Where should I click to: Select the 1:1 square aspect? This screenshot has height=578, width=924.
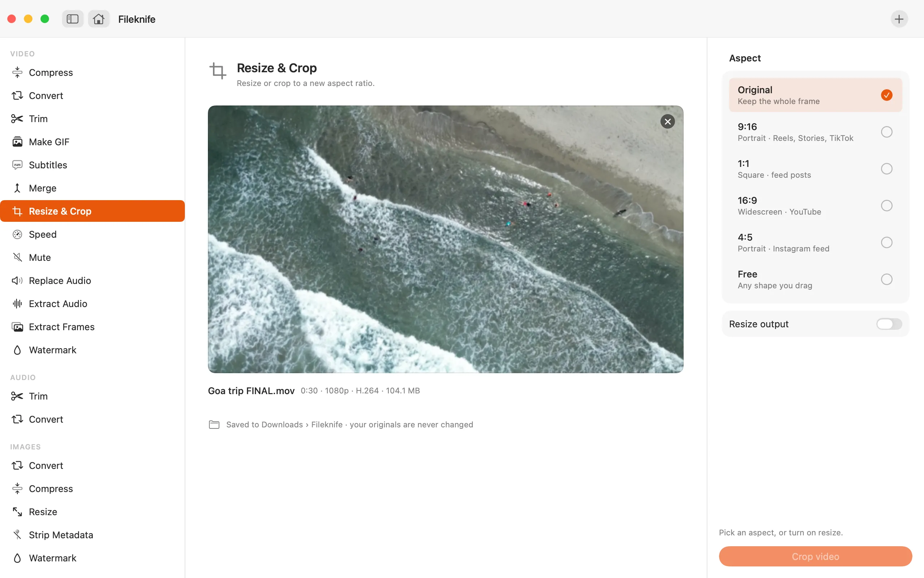click(815, 169)
